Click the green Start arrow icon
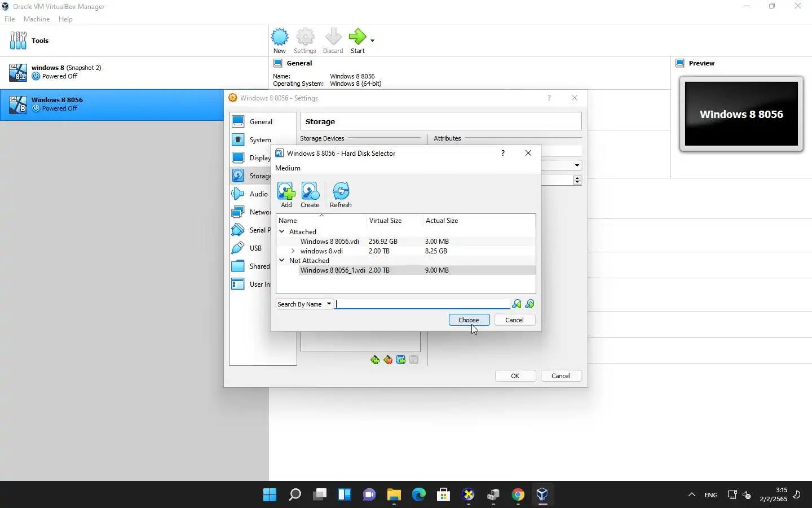Image resolution: width=812 pixels, height=508 pixels. 358,37
